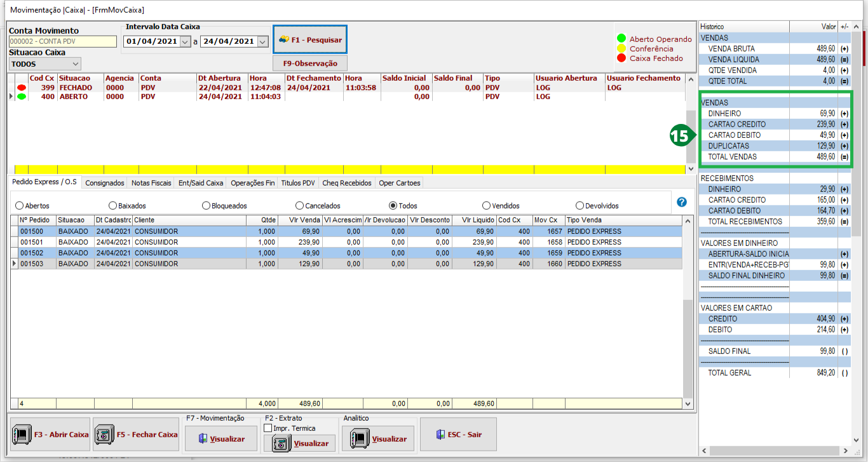Enable the Impr. Termica checkbox
Screen dimensions: 868x462
click(x=268, y=428)
